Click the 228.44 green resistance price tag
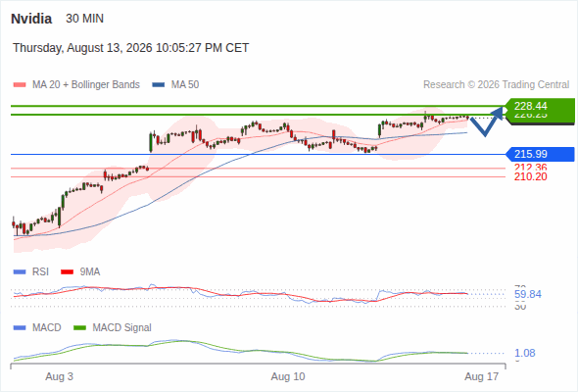The image size is (578, 392). [x=540, y=106]
